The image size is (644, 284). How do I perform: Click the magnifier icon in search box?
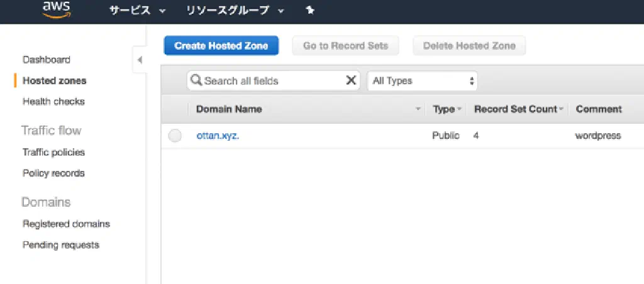coord(196,80)
